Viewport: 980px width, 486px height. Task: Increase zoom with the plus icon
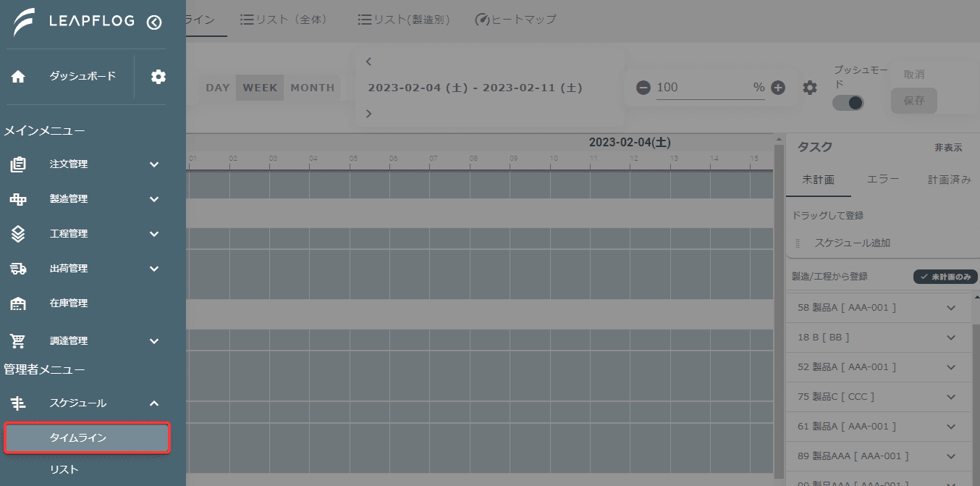(x=778, y=88)
